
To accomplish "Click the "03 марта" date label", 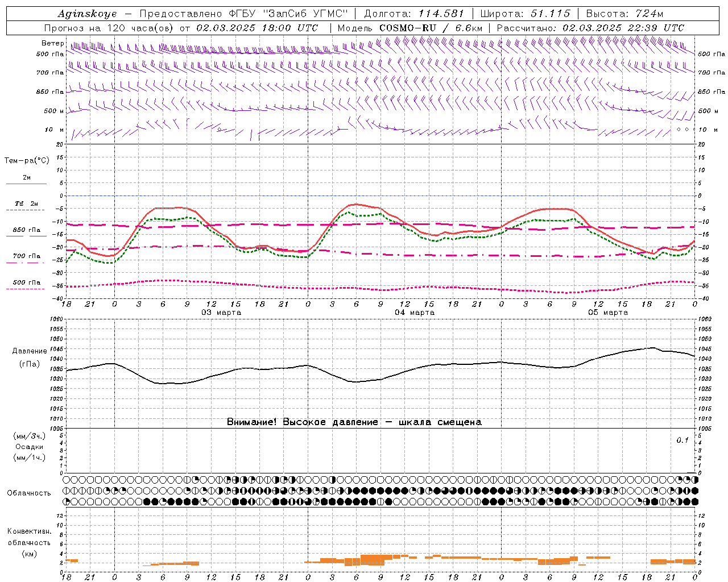I will [221, 313].
